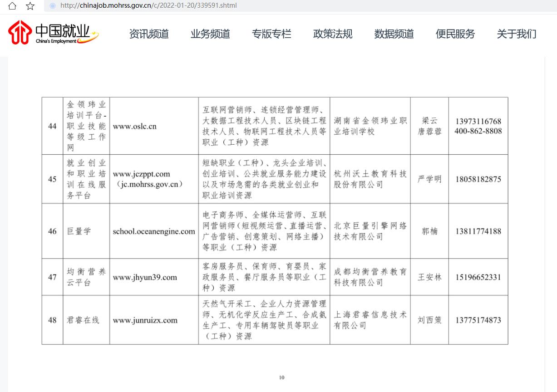
Task: Open the 数据频道 menu
Action: pos(394,34)
